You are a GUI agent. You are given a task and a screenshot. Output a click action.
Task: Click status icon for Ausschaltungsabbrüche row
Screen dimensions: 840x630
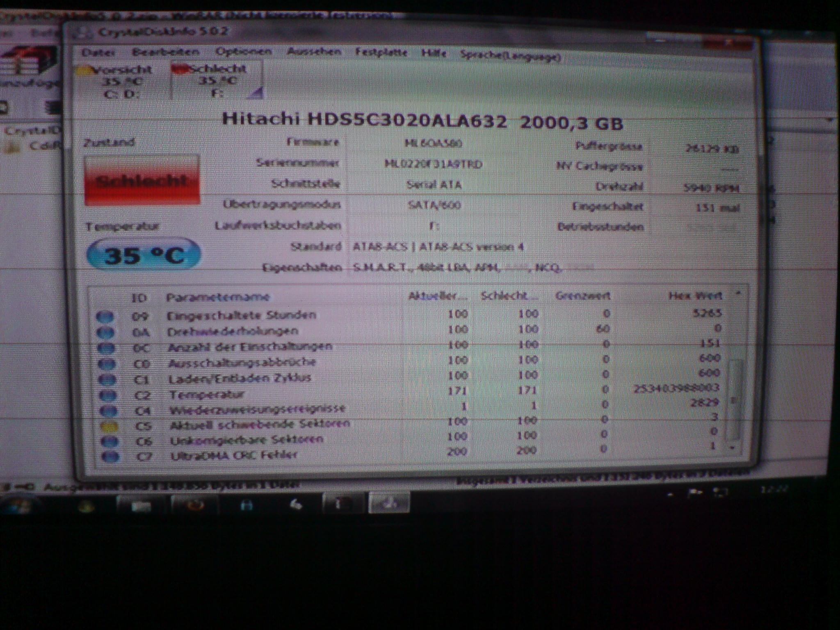[107, 364]
